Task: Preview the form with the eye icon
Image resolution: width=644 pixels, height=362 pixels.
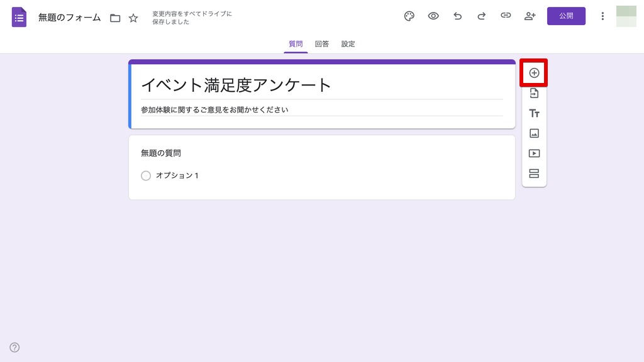Action: pyautogui.click(x=433, y=16)
